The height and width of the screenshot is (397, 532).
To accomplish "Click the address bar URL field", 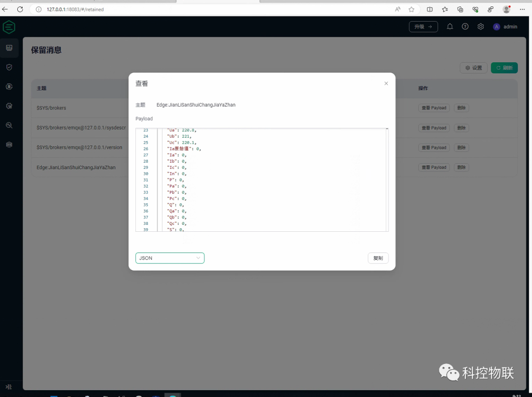I will click(x=217, y=9).
